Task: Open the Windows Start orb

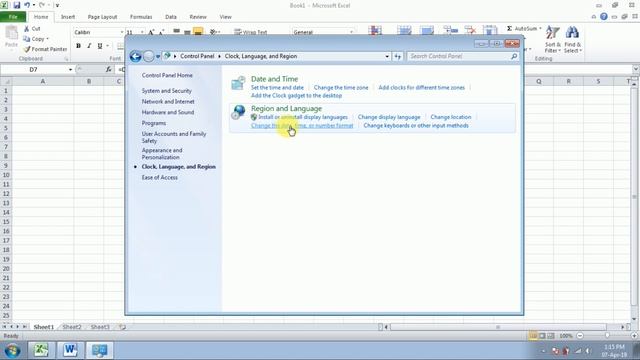Action: pos(12,350)
